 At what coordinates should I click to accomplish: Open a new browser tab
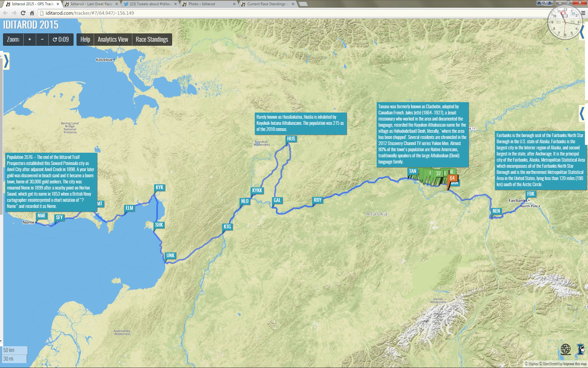303,4
